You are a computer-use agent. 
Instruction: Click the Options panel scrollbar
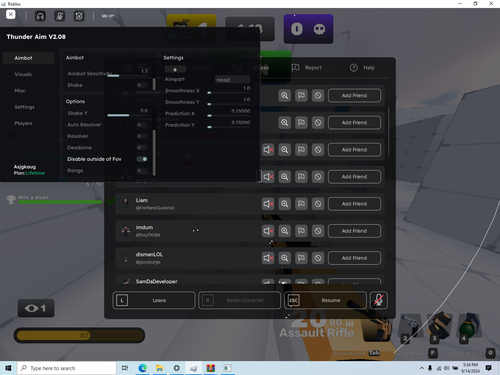pyautogui.click(x=154, y=153)
